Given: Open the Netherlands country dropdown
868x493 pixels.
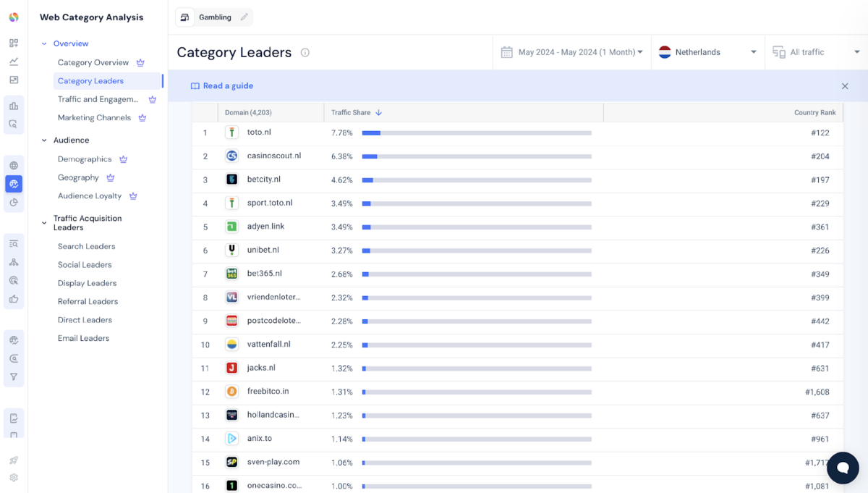Looking at the screenshot, I should pyautogui.click(x=707, y=52).
